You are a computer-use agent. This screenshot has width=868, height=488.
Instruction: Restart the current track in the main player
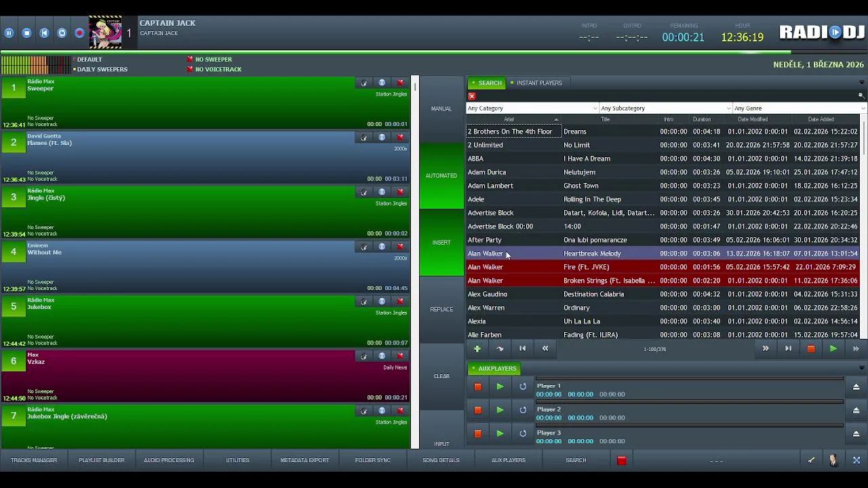tap(44, 33)
